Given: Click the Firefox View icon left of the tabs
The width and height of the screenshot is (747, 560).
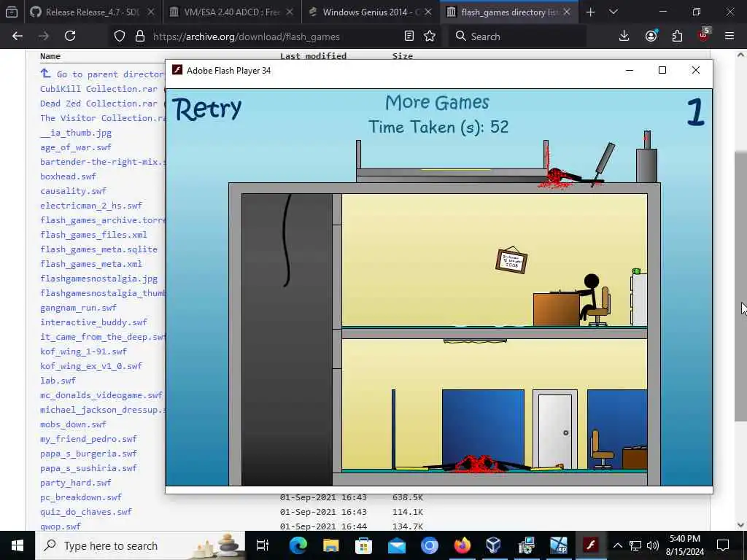Looking at the screenshot, I should 12,12.
